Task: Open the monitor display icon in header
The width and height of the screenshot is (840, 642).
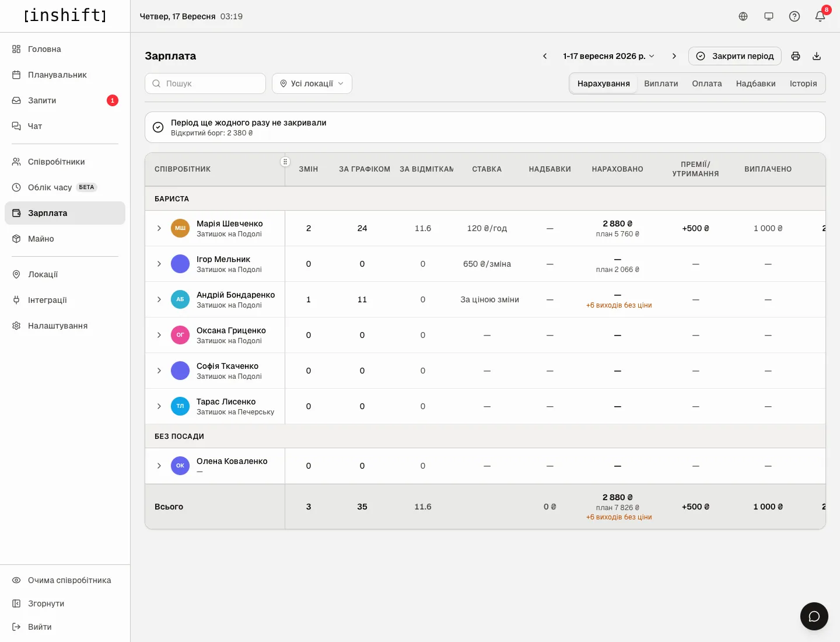Action: [x=769, y=16]
